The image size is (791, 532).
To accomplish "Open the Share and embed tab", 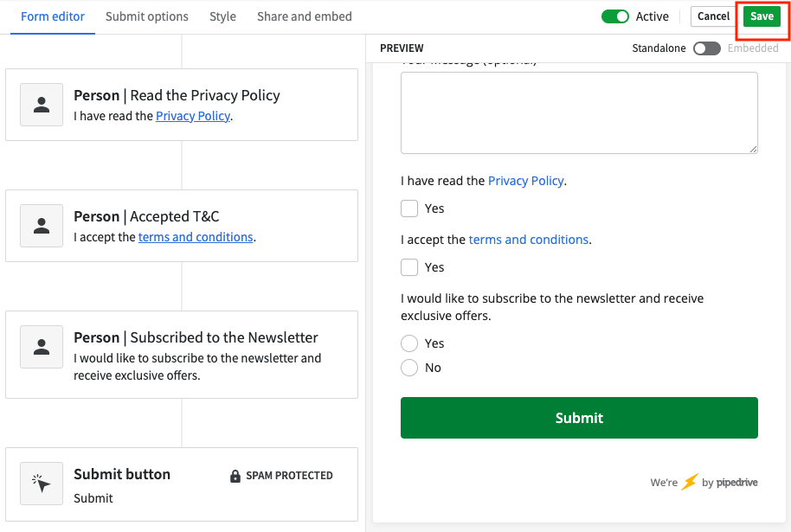I will pos(304,16).
